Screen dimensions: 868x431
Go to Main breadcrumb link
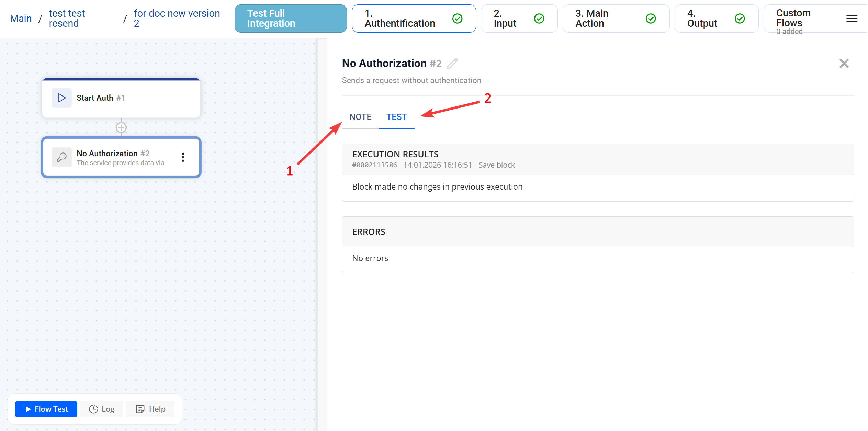[21, 19]
